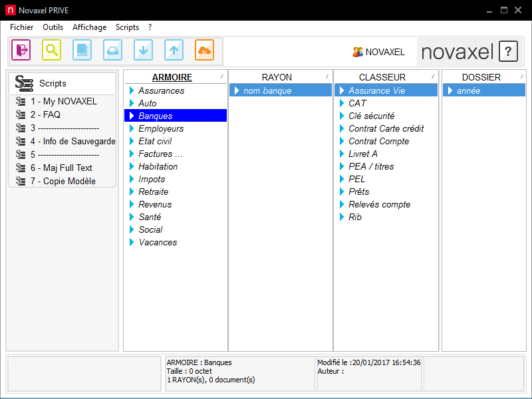Select the Contrat Carte crédit classeur

(x=386, y=128)
